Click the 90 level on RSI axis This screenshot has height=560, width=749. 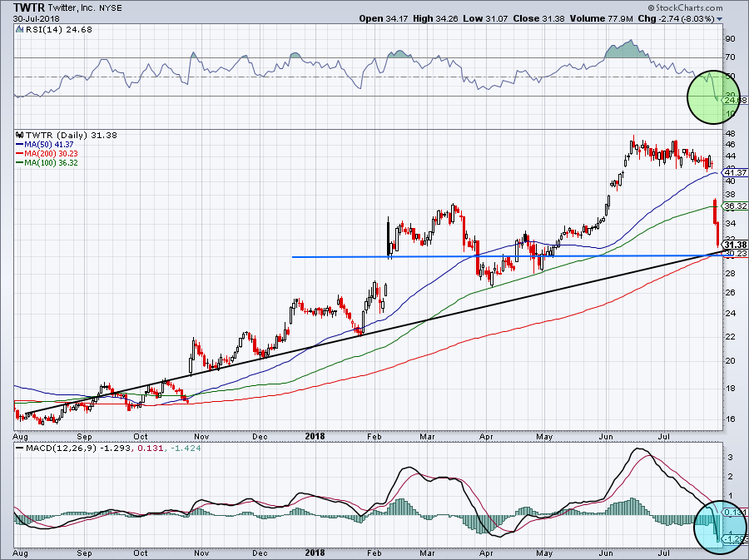tap(730, 38)
